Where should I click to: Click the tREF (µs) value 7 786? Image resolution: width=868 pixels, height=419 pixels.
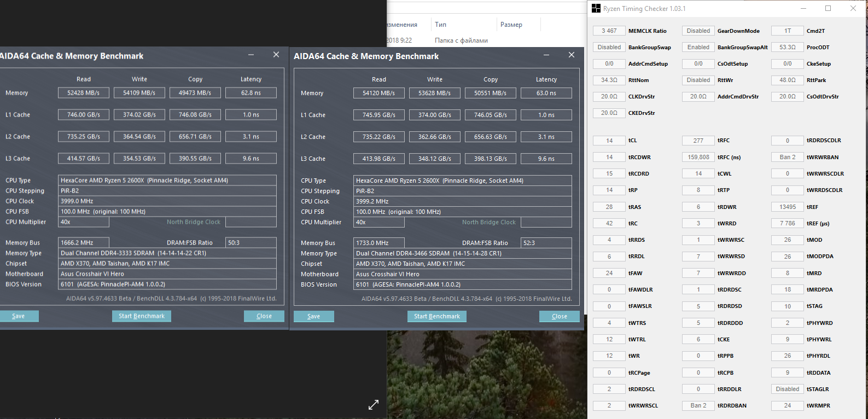[x=788, y=223]
